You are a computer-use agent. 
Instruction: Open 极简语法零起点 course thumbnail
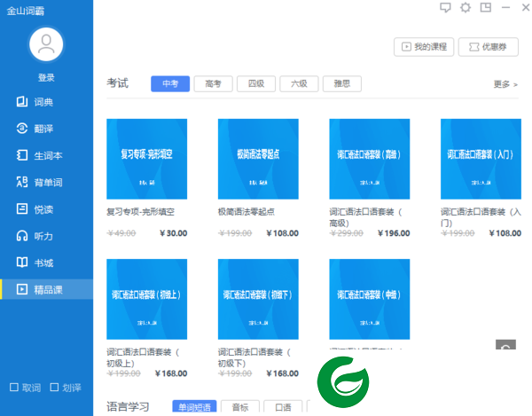(x=258, y=159)
